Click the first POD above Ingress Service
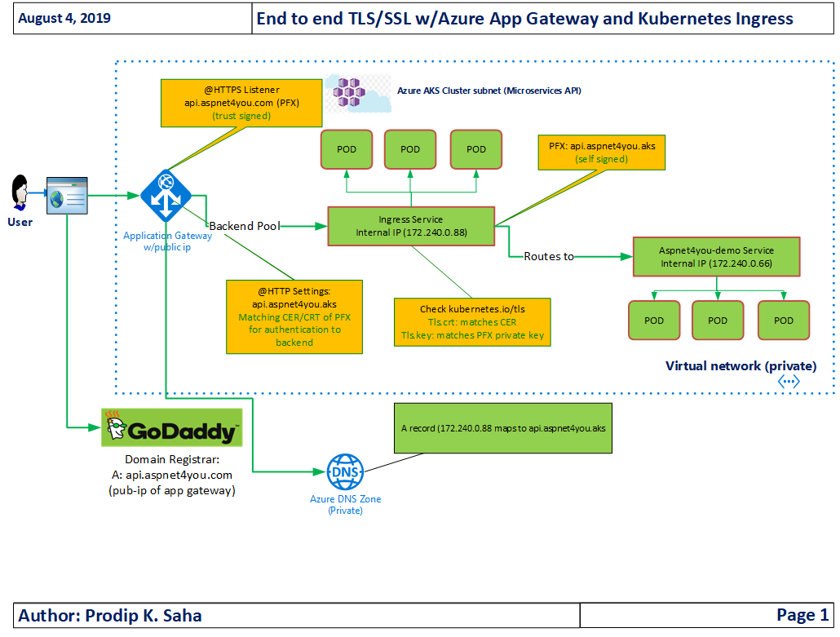 pyautogui.click(x=347, y=149)
